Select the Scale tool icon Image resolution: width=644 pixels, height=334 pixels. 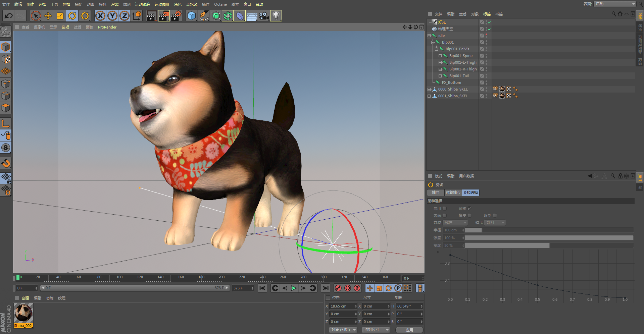(x=60, y=16)
